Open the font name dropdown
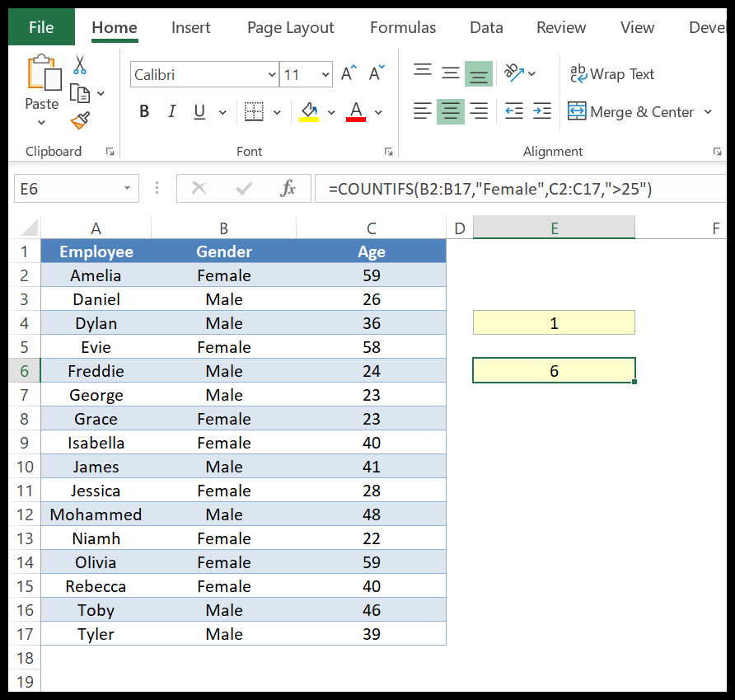Viewport: 735px width, 700px height. [x=272, y=74]
